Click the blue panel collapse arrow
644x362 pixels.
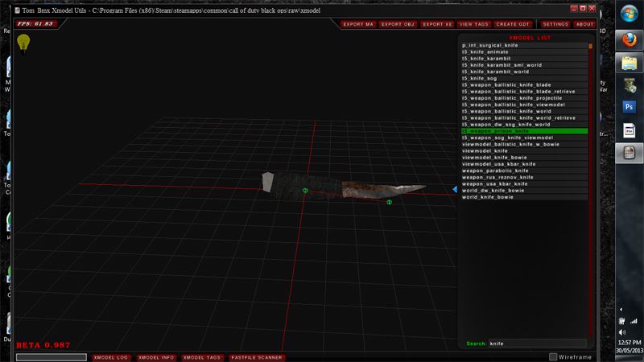coord(455,189)
